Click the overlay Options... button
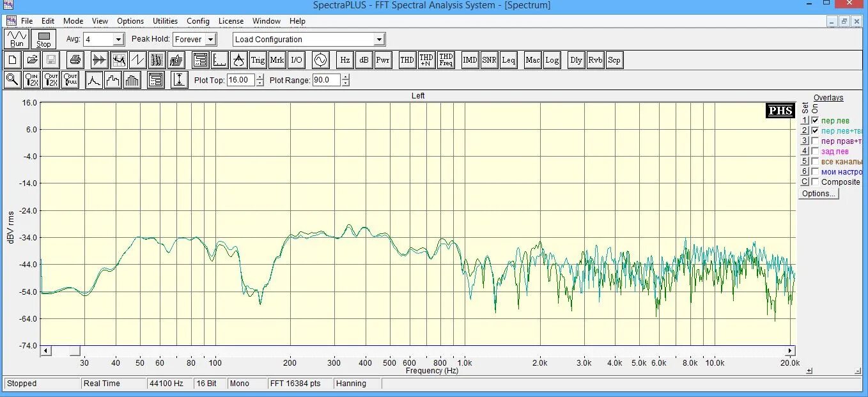This screenshot has height=397, width=868. [818, 194]
